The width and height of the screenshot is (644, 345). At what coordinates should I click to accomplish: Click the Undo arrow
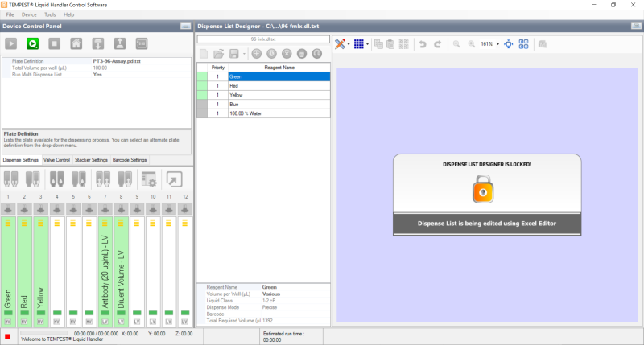click(x=423, y=44)
